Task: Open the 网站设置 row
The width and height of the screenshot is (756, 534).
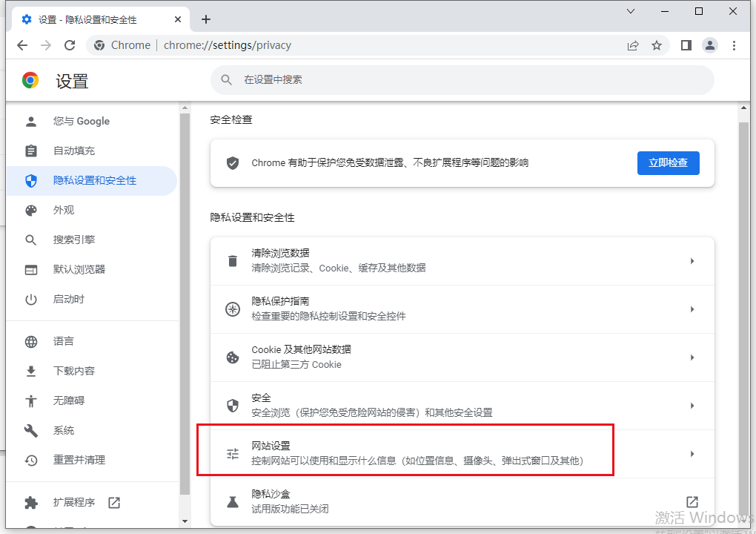Action: (462, 454)
